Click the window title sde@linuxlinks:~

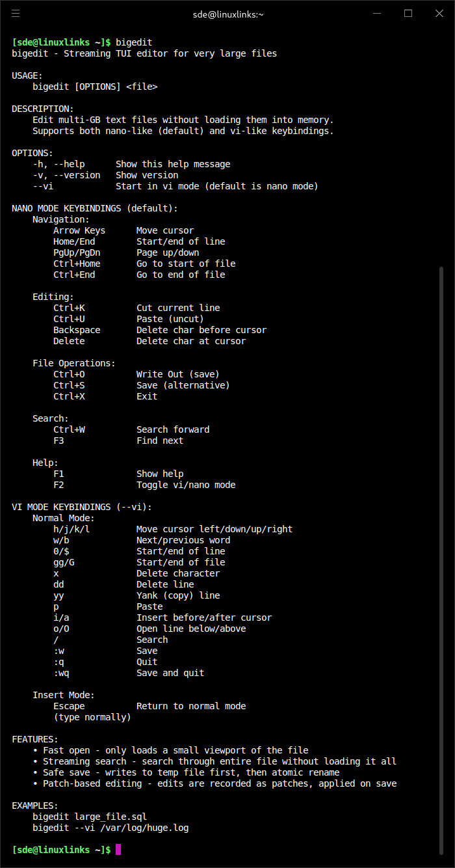pos(227,14)
